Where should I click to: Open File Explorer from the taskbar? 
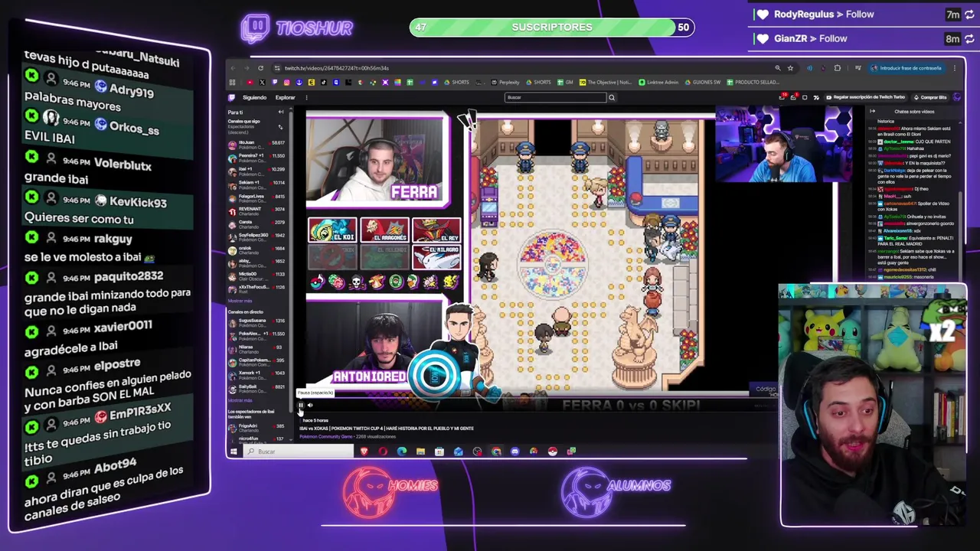[420, 452]
